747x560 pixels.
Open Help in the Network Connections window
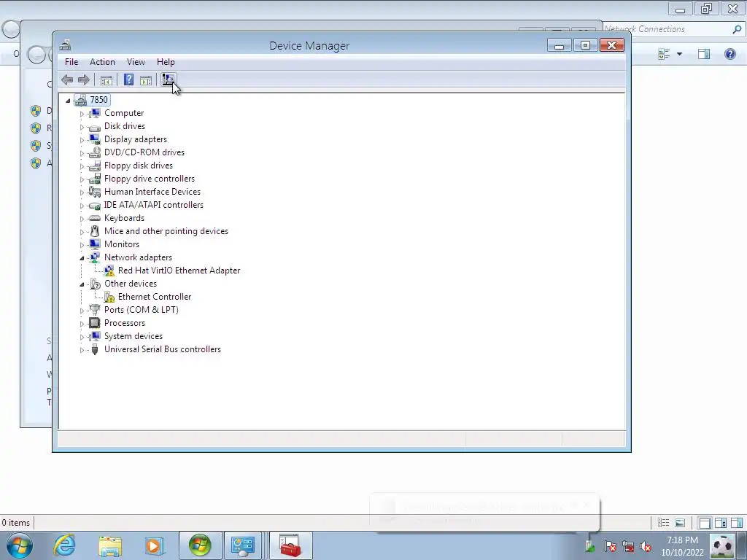point(729,54)
